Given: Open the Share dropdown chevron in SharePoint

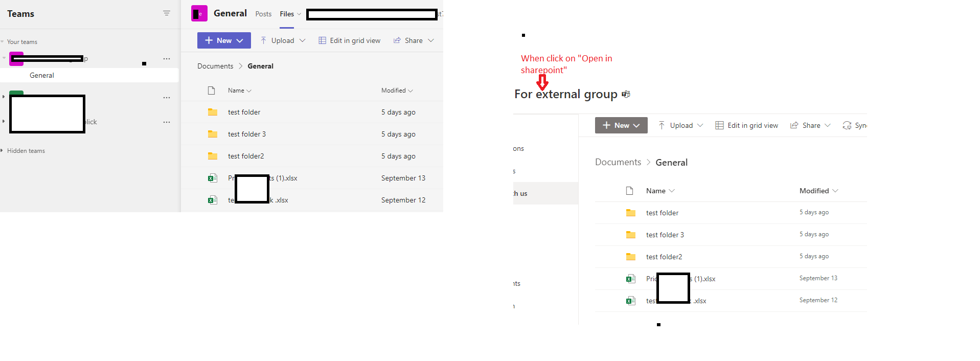Looking at the screenshot, I should (828, 125).
